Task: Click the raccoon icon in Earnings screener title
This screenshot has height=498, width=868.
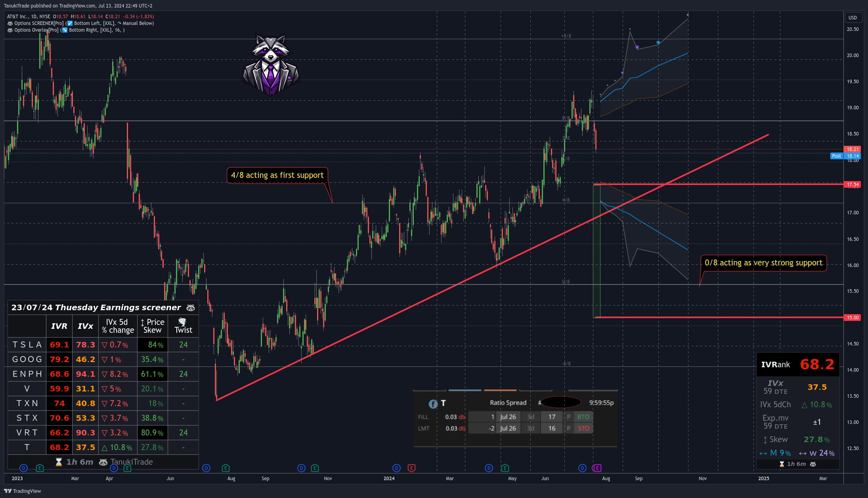Action: coord(191,308)
